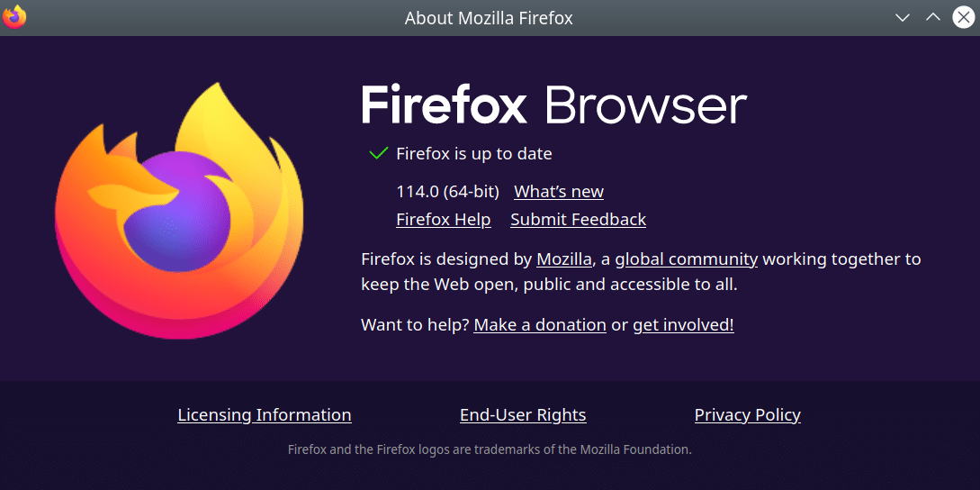Click the Firefox icon in the title bar

(13, 17)
